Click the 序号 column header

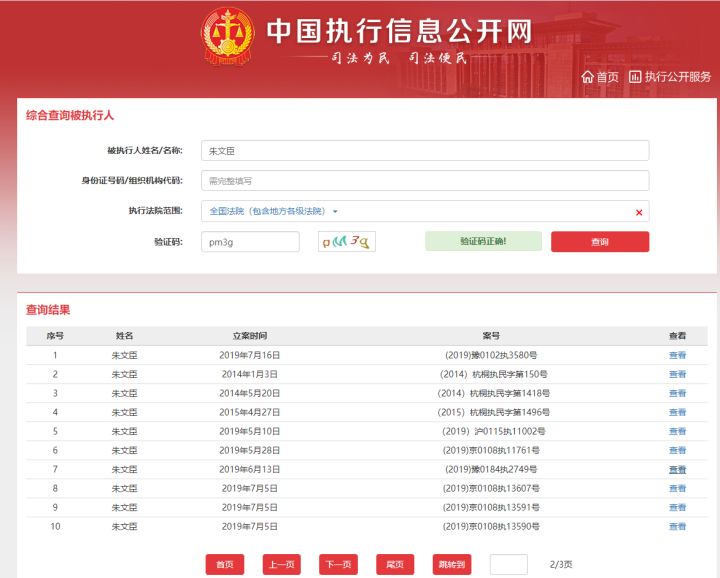pos(55,336)
